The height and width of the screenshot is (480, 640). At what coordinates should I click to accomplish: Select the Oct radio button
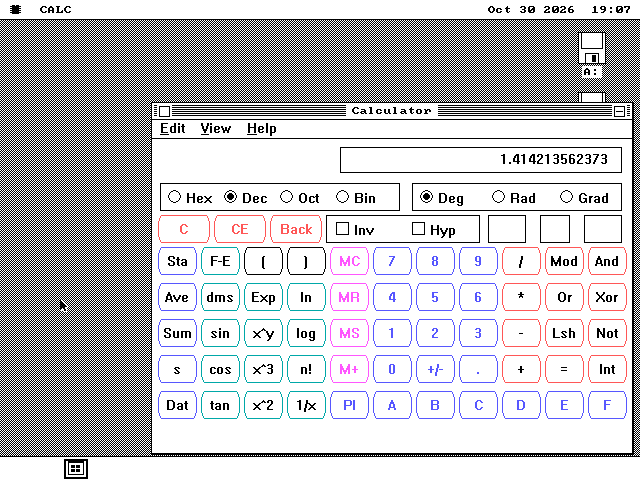click(x=300, y=198)
